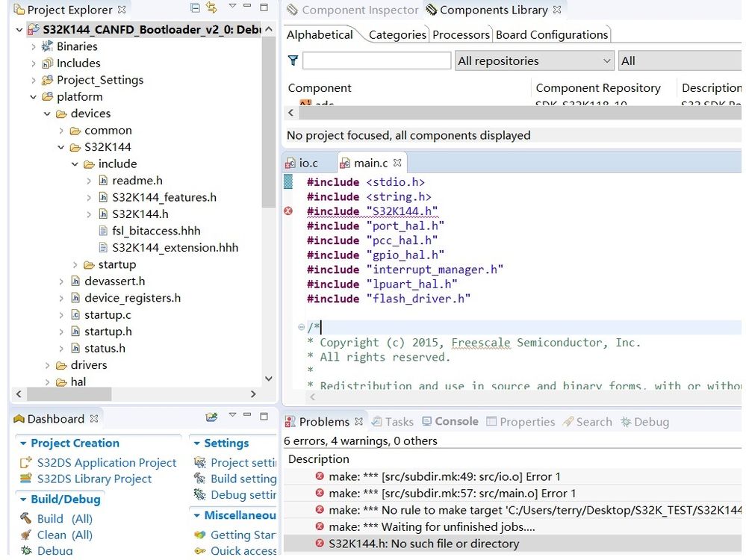
Task: Collapse the S32K144 folder
Action: (x=61, y=148)
